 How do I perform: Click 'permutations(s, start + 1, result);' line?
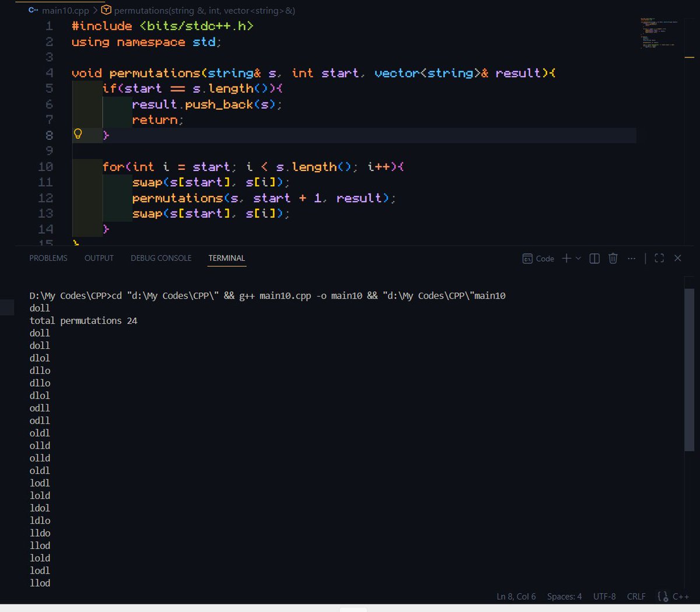coord(264,198)
